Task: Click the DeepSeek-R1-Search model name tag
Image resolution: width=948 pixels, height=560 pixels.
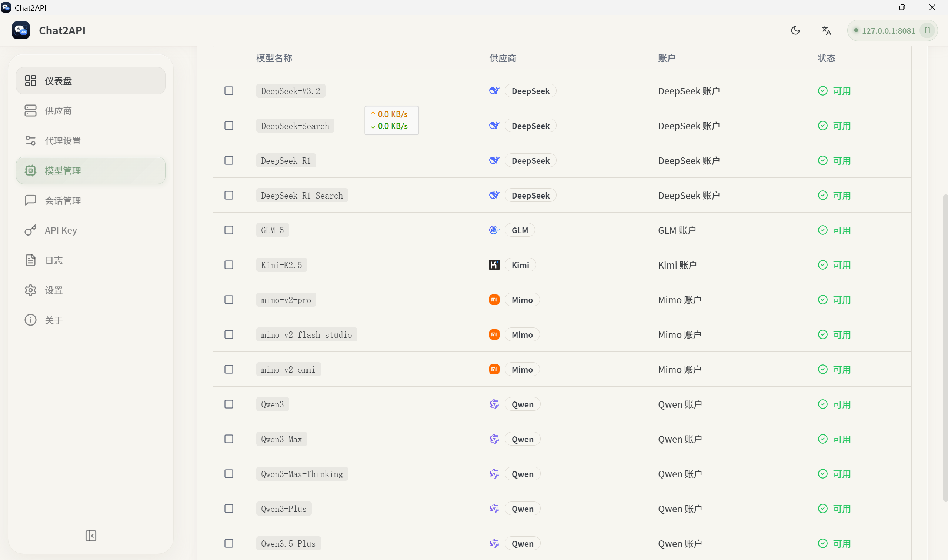Action: click(x=302, y=196)
